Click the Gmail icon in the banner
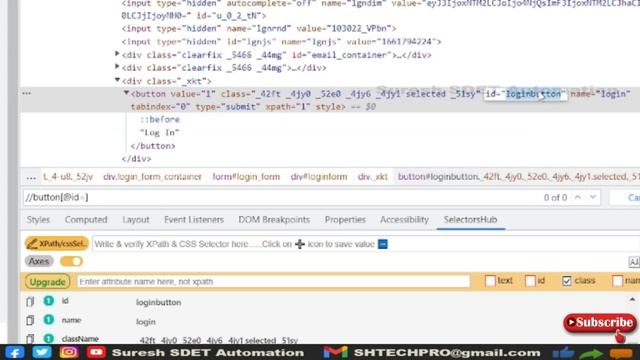The height and width of the screenshot is (360, 640). (x=335, y=352)
